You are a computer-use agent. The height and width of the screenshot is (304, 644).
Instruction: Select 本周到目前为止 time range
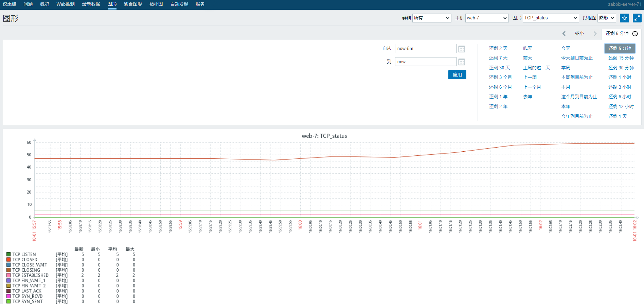pyautogui.click(x=577, y=78)
